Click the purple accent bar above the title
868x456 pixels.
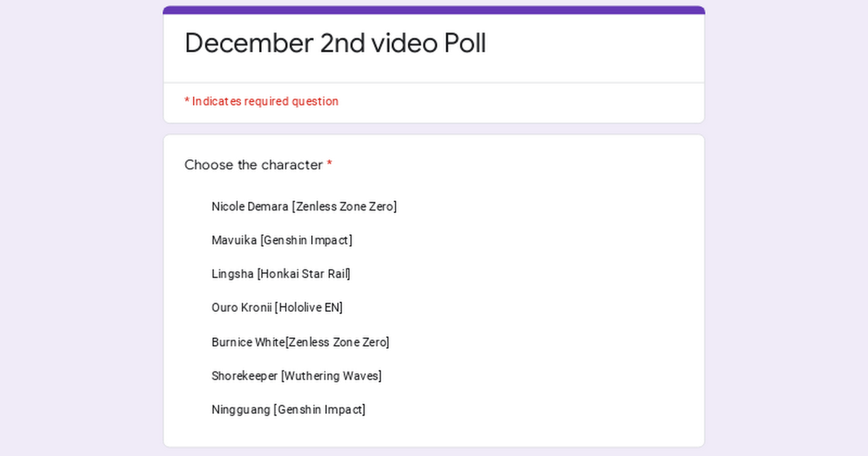click(x=434, y=10)
